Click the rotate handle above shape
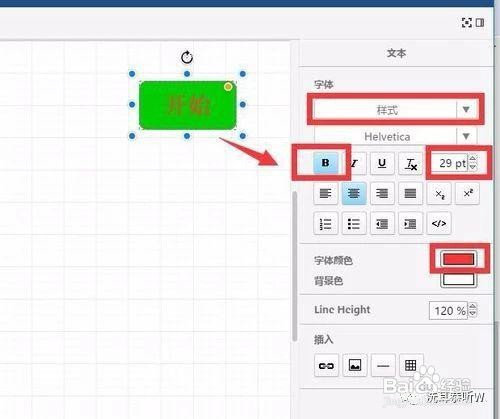The width and height of the screenshot is (500, 419). [x=187, y=57]
